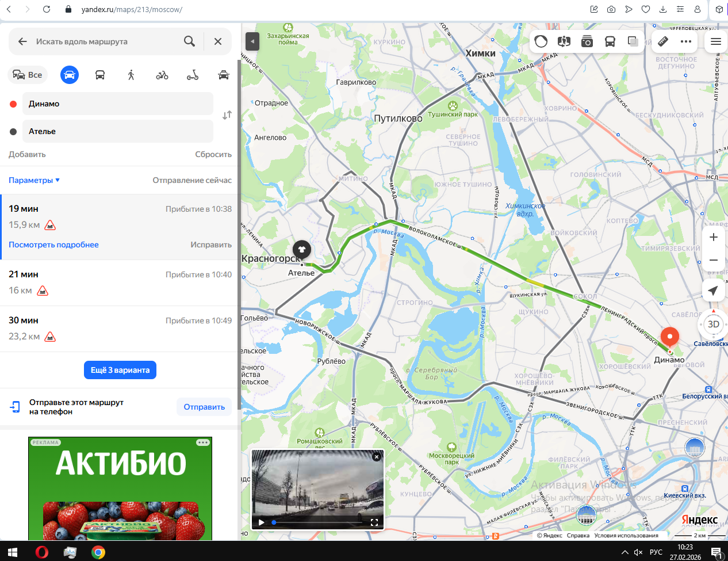This screenshot has height=561, width=728.
Task: Open the three-dot more tools menu
Action: pyautogui.click(x=686, y=41)
